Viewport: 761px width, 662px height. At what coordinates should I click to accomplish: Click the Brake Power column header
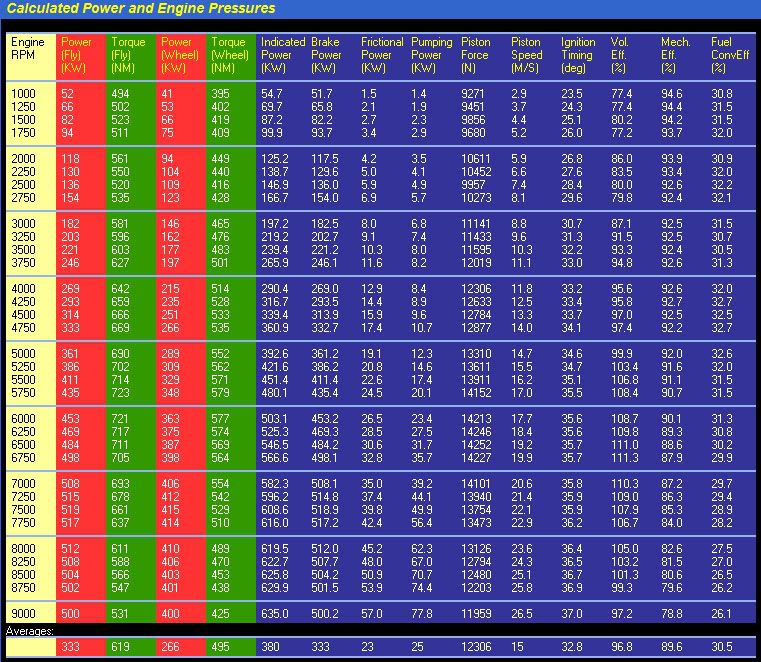click(326, 55)
